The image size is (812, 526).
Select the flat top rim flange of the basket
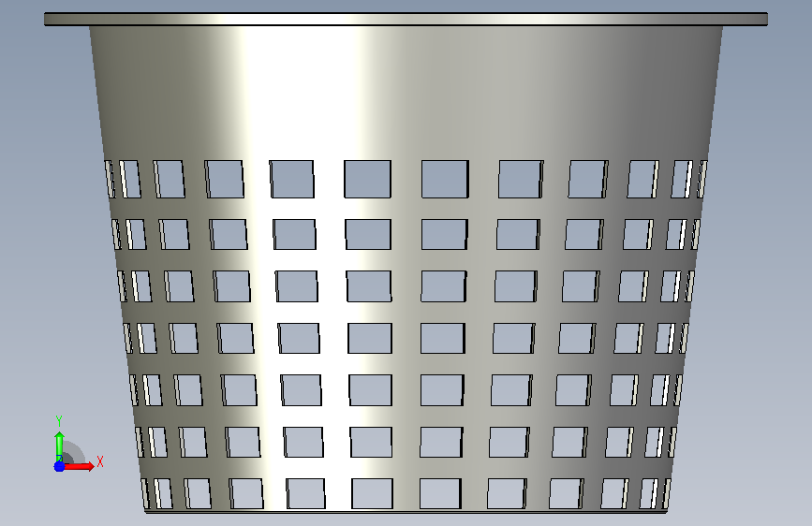point(406,19)
